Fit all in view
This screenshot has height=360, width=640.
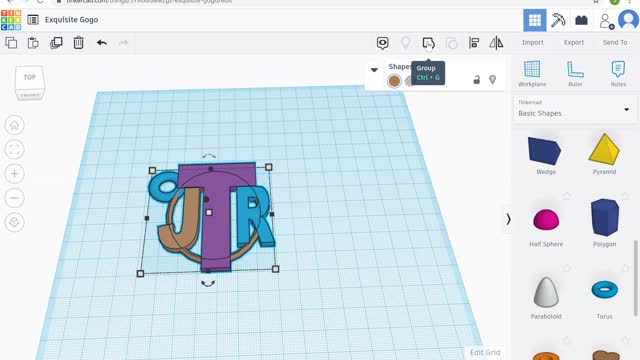(14, 149)
